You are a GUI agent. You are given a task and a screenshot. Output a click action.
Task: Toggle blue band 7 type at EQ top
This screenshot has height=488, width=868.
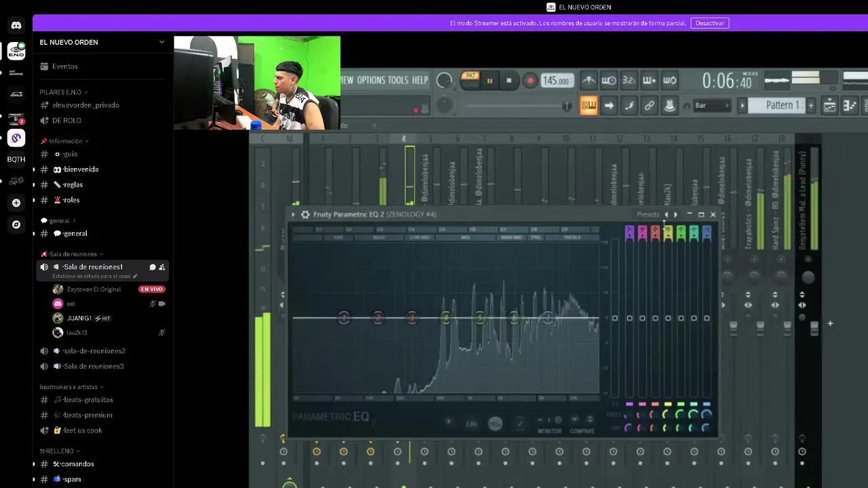[707, 232]
